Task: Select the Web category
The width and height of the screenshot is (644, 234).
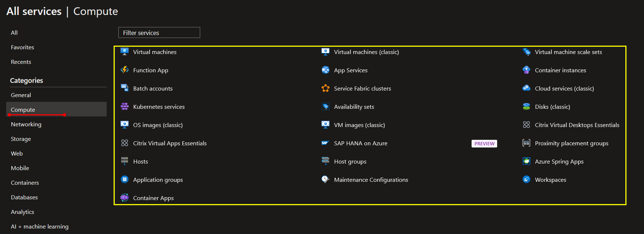Action: point(17,153)
